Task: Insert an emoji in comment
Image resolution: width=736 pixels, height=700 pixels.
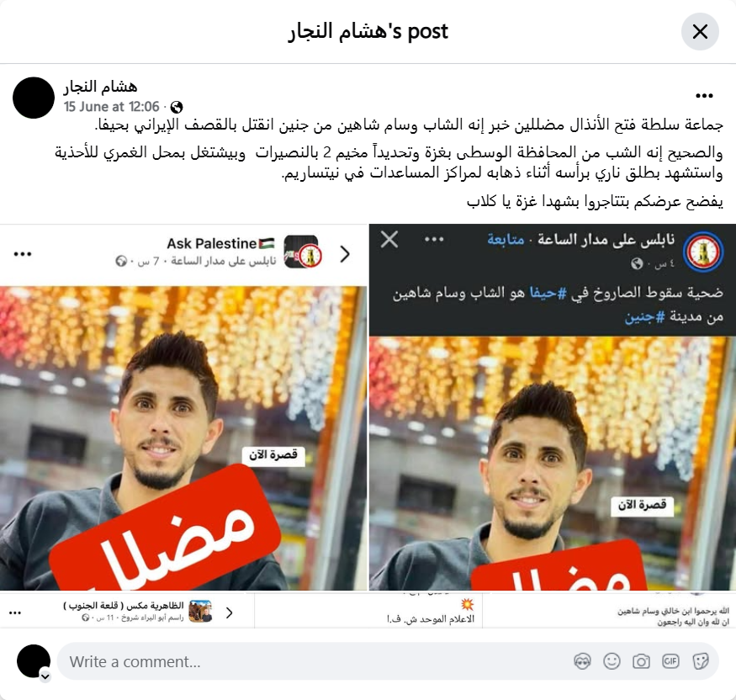Action: click(x=612, y=661)
